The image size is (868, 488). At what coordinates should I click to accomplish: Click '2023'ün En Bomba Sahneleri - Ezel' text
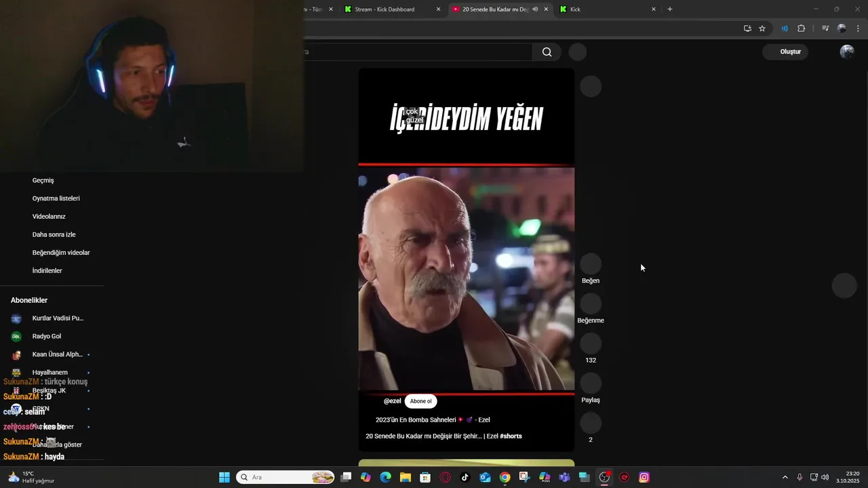[x=433, y=420]
